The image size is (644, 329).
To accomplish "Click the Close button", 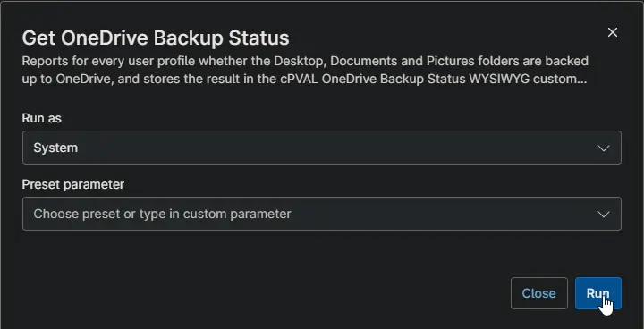I will pyautogui.click(x=538, y=293).
